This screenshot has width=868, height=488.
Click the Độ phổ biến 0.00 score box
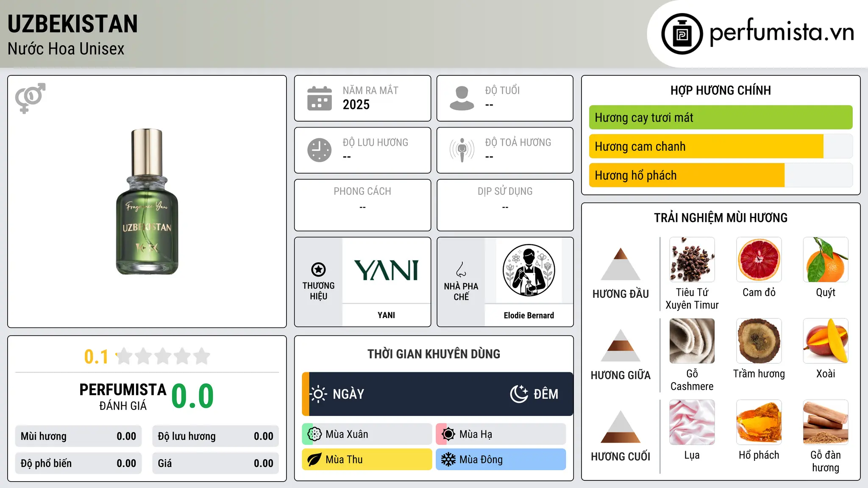coord(78,463)
